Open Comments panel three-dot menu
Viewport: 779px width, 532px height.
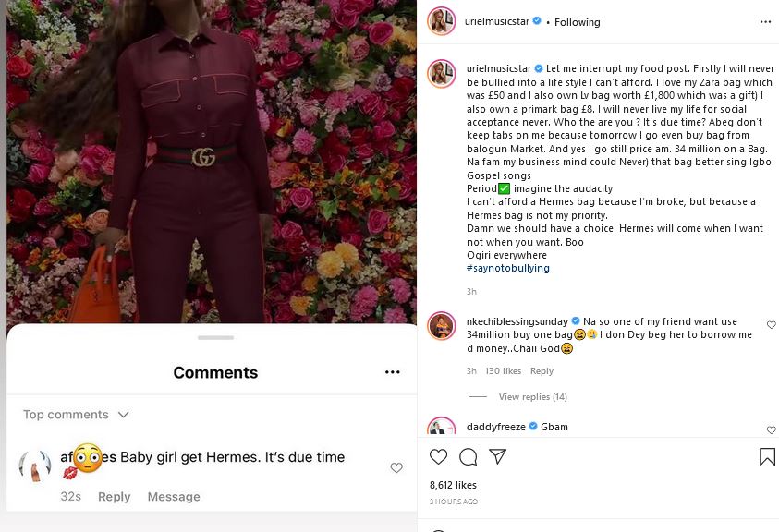pos(393,372)
